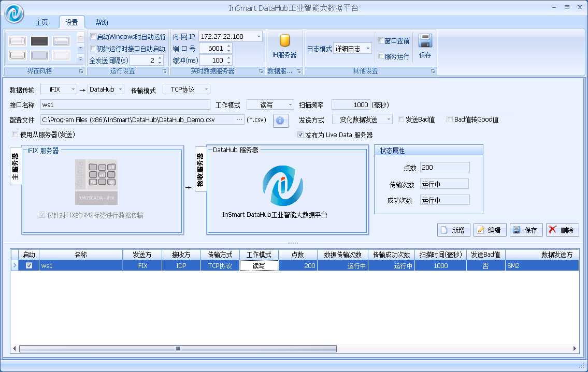Enable 启动Windows时自动运行 checkbox

click(x=93, y=36)
